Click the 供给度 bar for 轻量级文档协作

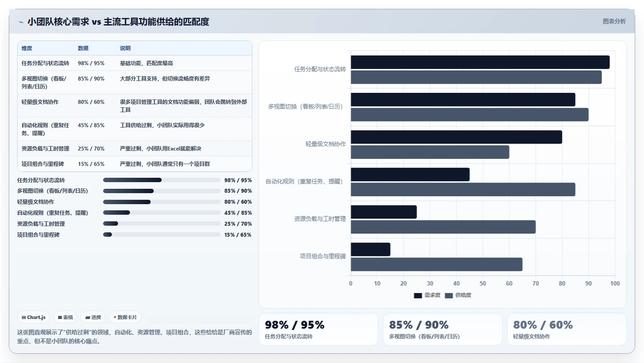[x=430, y=152]
